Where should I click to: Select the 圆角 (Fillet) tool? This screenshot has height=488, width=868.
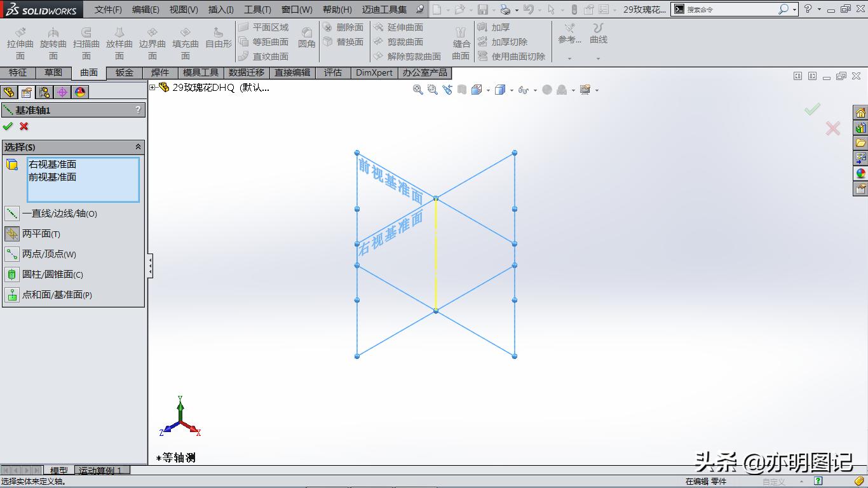point(307,36)
